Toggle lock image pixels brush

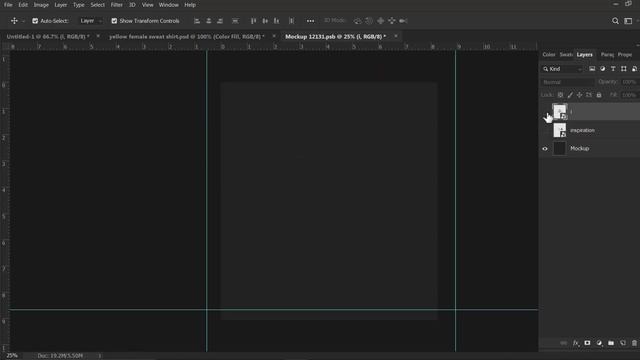click(x=570, y=95)
